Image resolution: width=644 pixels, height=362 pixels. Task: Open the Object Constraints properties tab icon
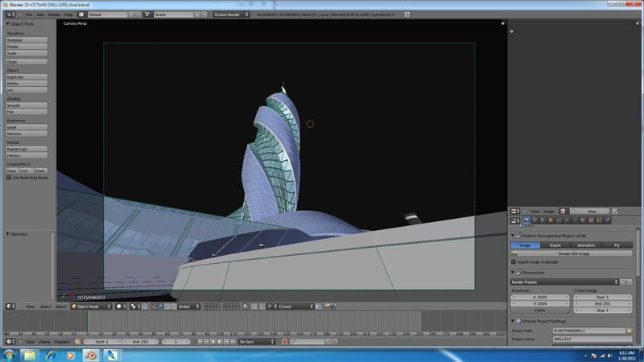[559, 220]
